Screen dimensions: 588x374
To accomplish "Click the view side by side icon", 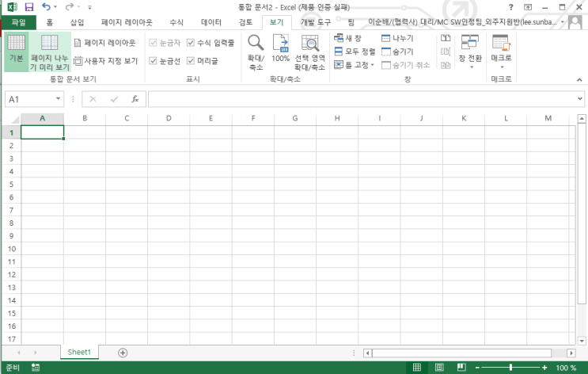I will (446, 38).
